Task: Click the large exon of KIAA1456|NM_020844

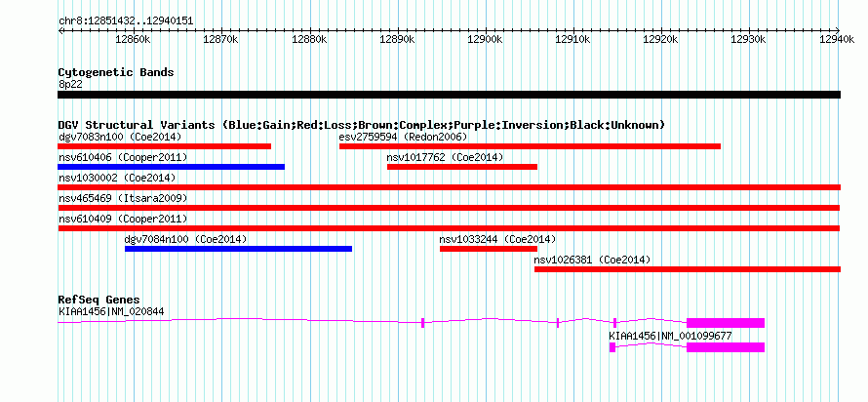Action: [x=726, y=323]
